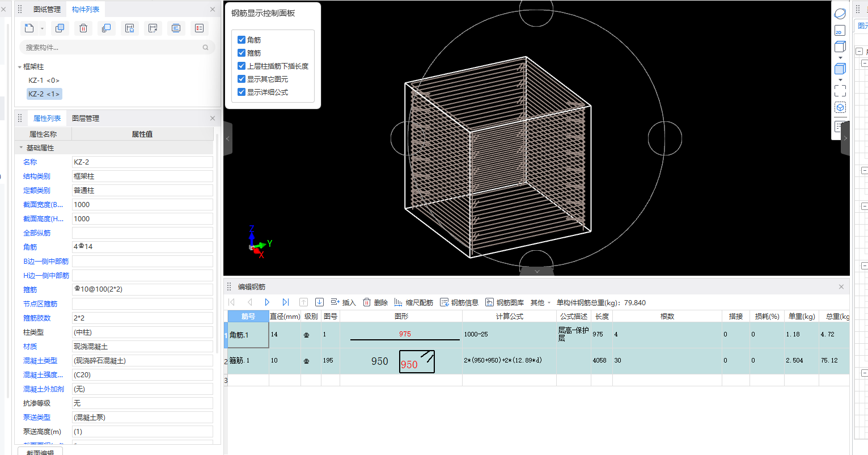Go to next rebar record arrow
This screenshot has width=868, height=455.
tap(268, 302)
